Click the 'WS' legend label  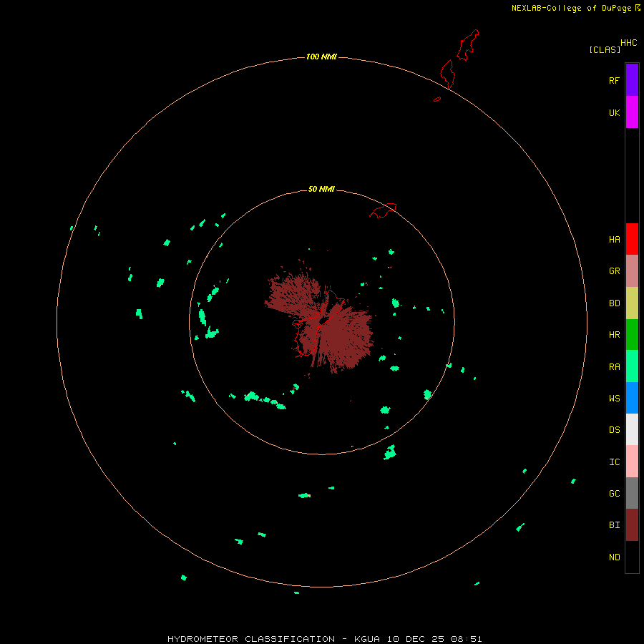coord(614,398)
